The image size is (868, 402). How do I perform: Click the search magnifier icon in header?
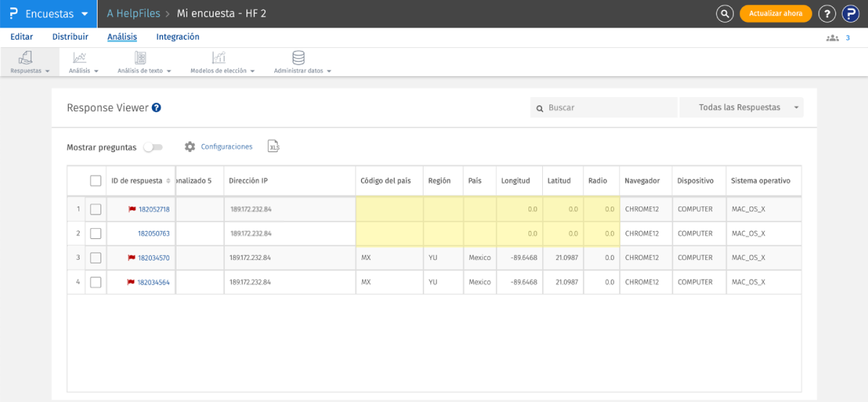click(725, 14)
